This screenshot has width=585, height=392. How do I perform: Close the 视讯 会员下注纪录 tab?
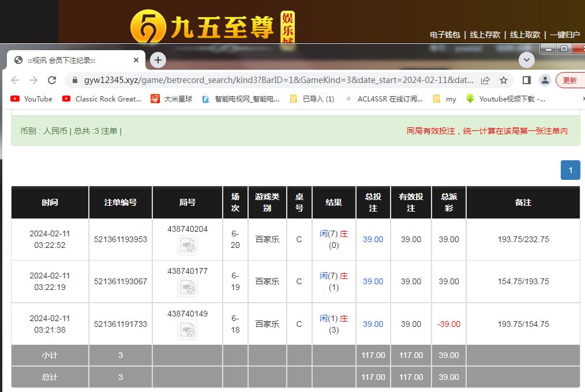click(136, 60)
